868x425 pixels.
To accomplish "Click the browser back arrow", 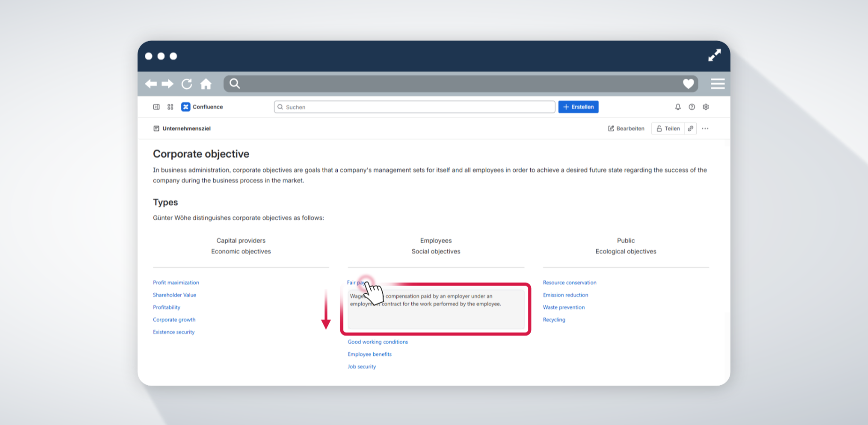I will pos(151,84).
